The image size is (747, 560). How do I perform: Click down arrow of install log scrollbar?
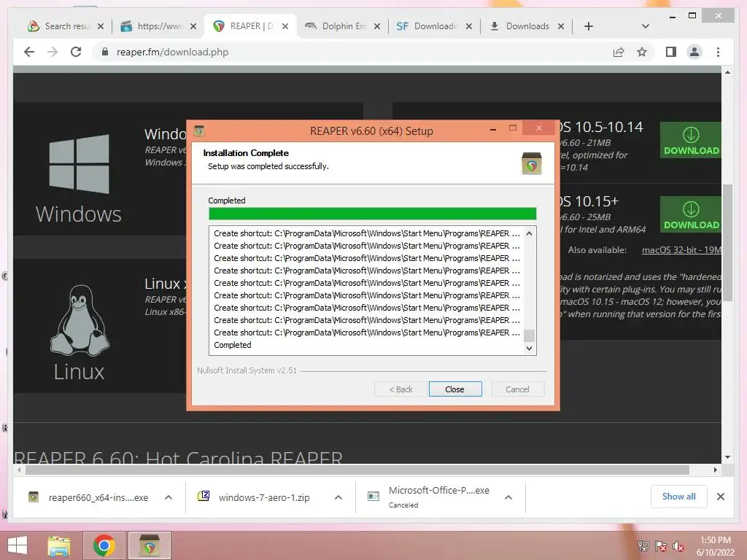click(529, 348)
